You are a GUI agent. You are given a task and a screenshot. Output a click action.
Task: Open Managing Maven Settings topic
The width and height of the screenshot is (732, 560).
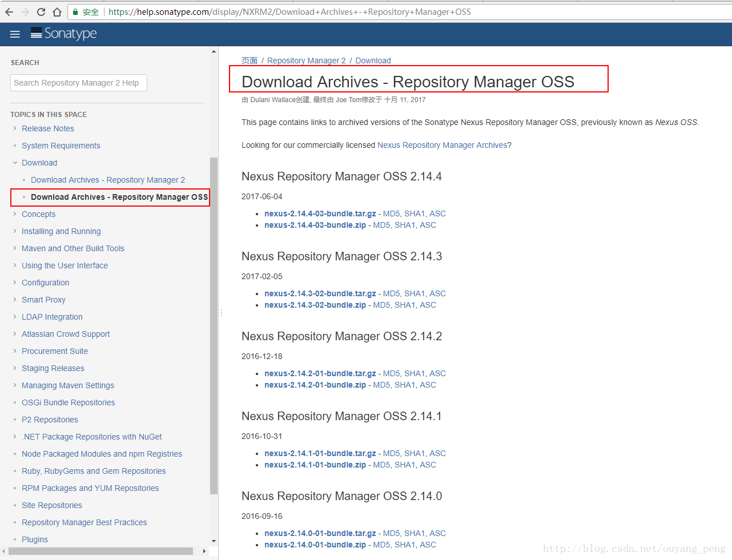68,385
